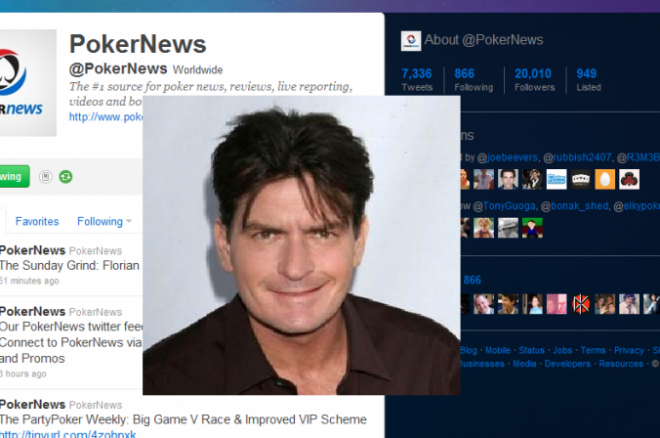Open the Mobile footer link
This screenshot has width=660, height=438.
click(498, 350)
